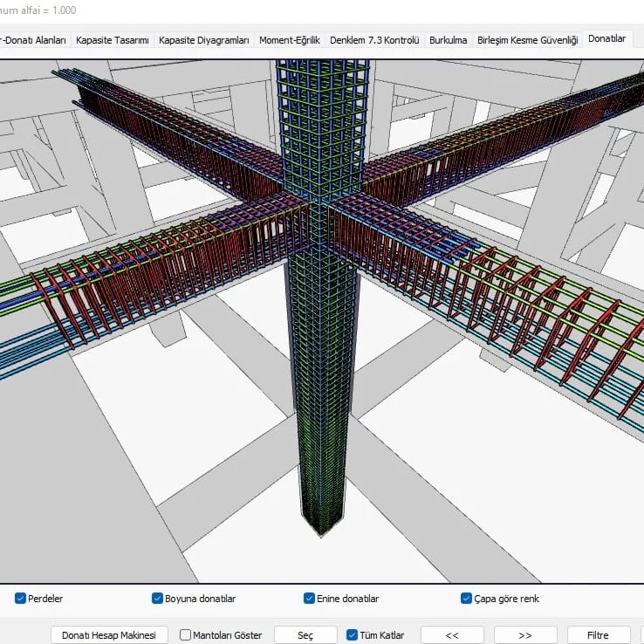644x644 pixels.
Task: Open the Kapasite Diyagramları tab
Action: click(x=203, y=40)
